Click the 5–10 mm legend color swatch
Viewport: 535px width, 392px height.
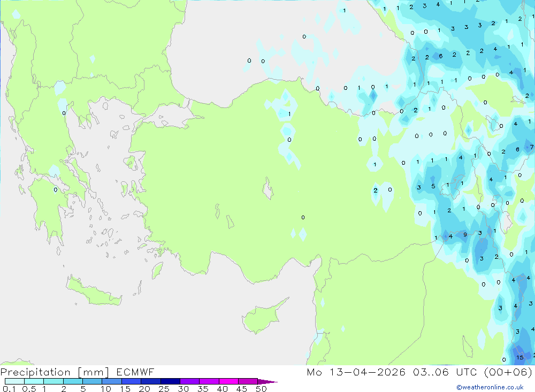click(x=92, y=381)
